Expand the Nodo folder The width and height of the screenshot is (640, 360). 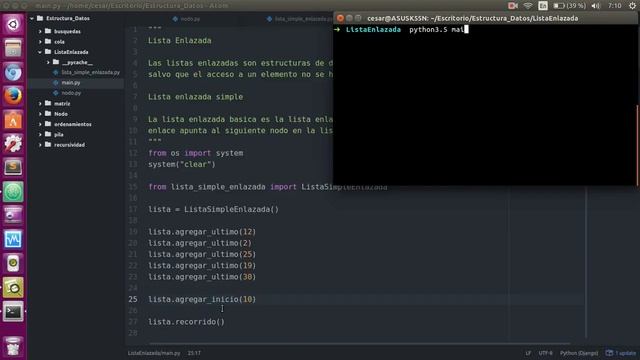[x=40, y=114]
